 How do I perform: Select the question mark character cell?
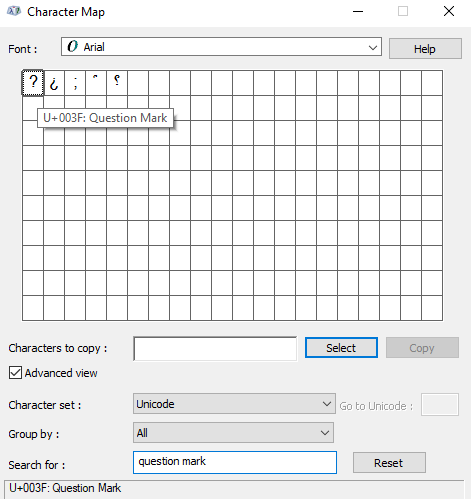point(33,83)
